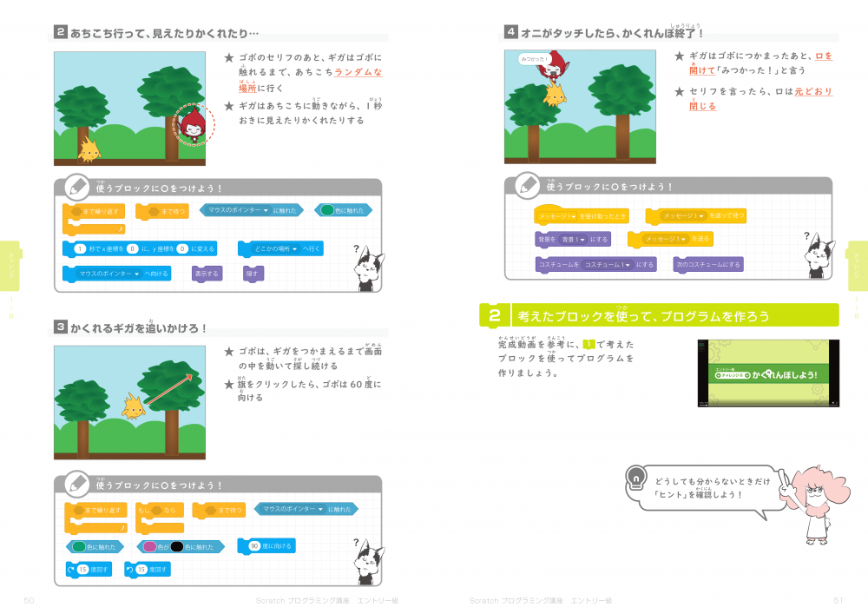Click the lightbulb icon on the hint bubble
Screen dimensions: 868x614
(635, 478)
